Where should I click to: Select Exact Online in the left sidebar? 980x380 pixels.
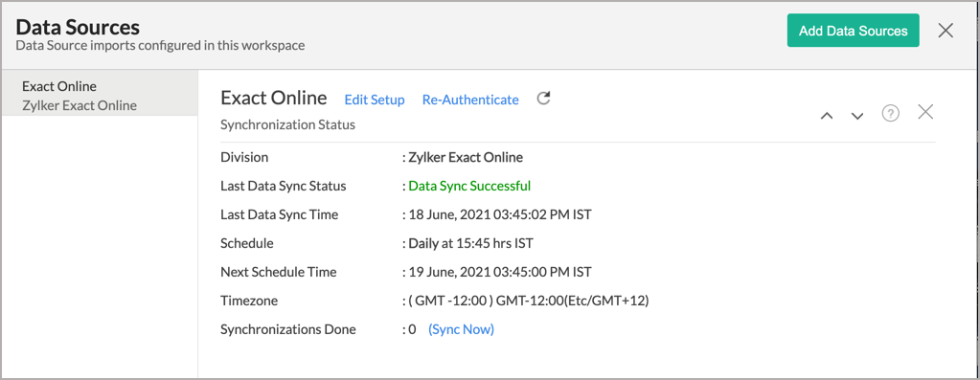[59, 86]
